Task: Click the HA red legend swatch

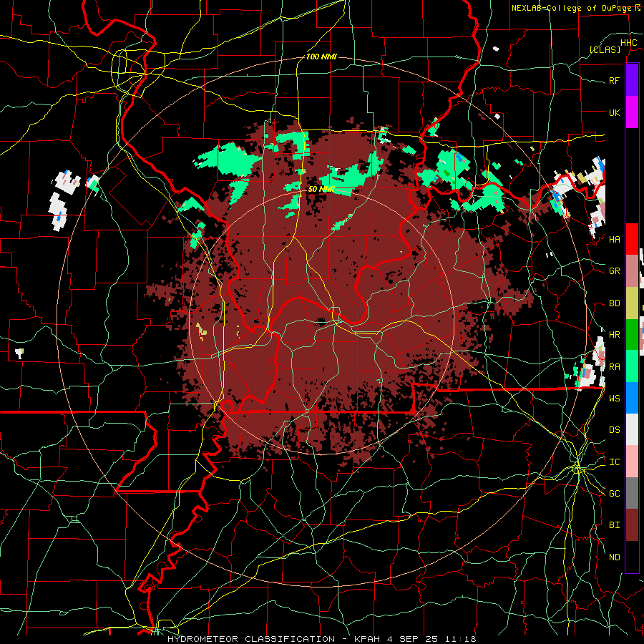Action: click(632, 239)
